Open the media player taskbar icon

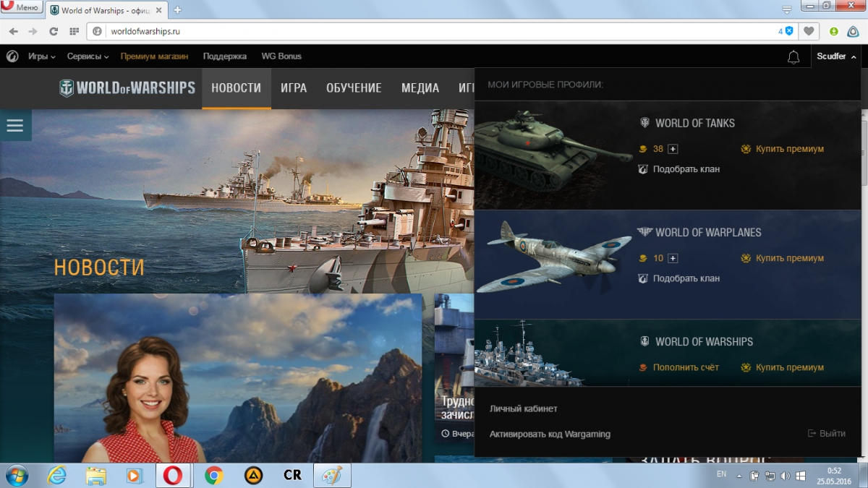134,475
